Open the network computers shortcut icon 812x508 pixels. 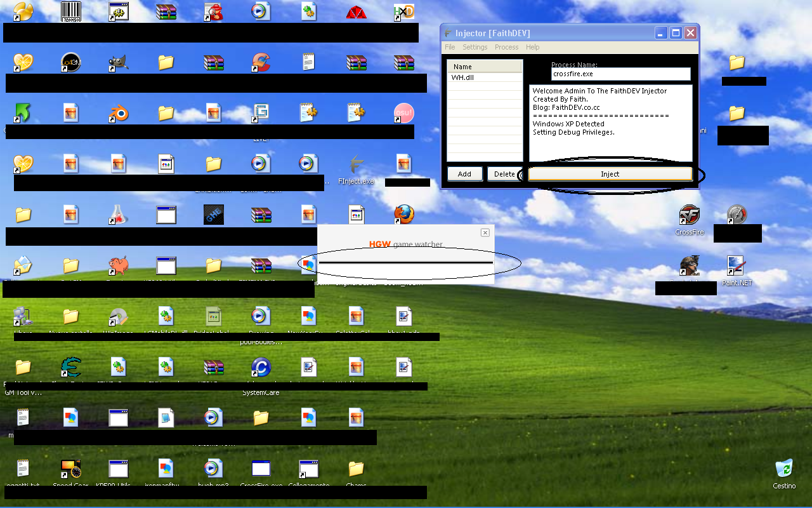point(23,316)
